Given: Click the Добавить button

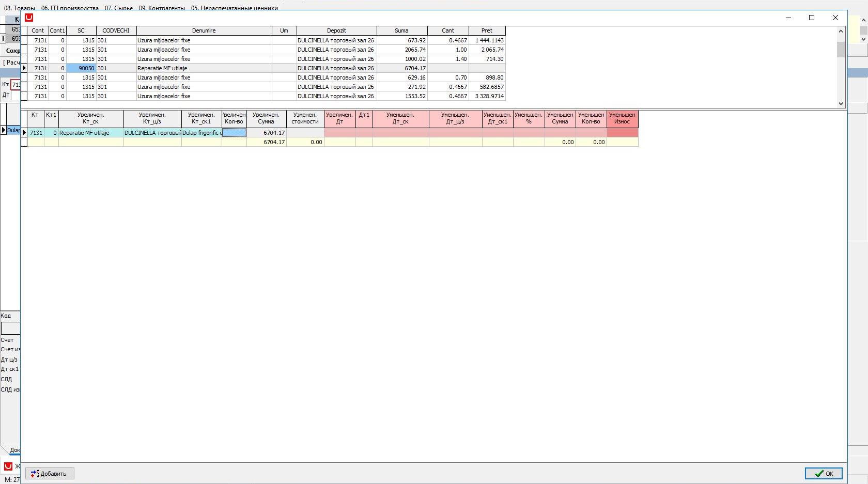Looking at the screenshot, I should tap(50, 474).
